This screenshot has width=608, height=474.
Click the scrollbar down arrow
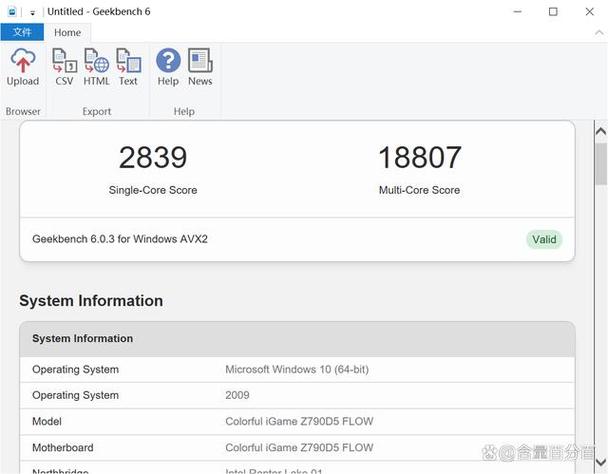click(601, 462)
